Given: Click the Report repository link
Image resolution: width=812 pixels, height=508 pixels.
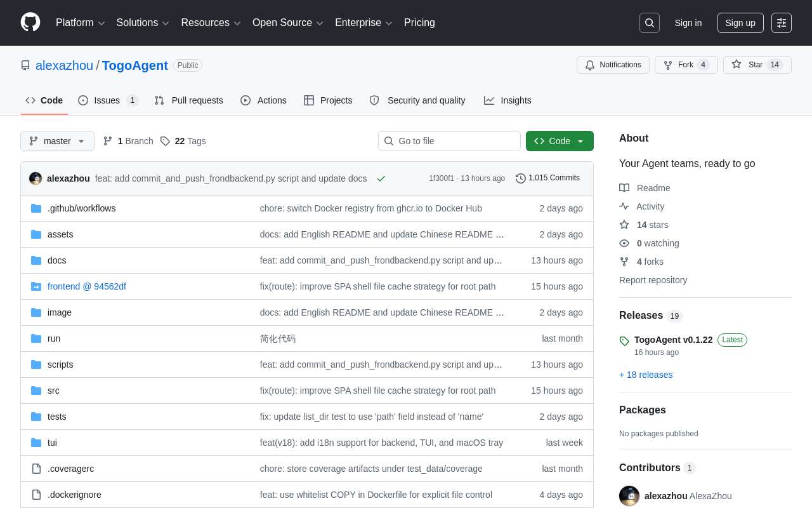Looking at the screenshot, I should (653, 280).
